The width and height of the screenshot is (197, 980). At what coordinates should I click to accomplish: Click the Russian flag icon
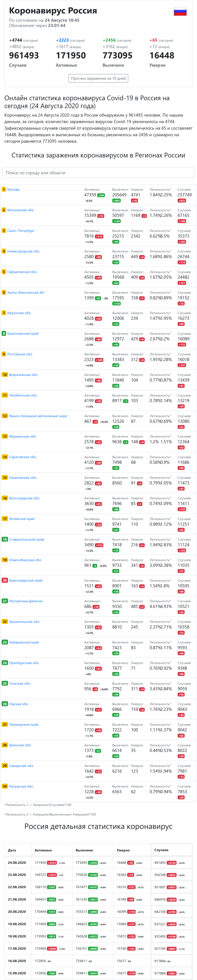[180, 11]
